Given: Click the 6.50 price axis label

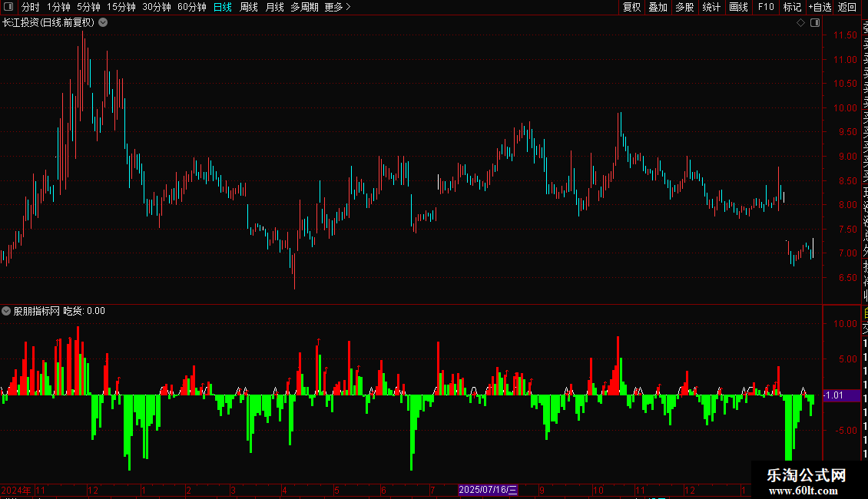Looking at the screenshot, I should click(x=847, y=278).
